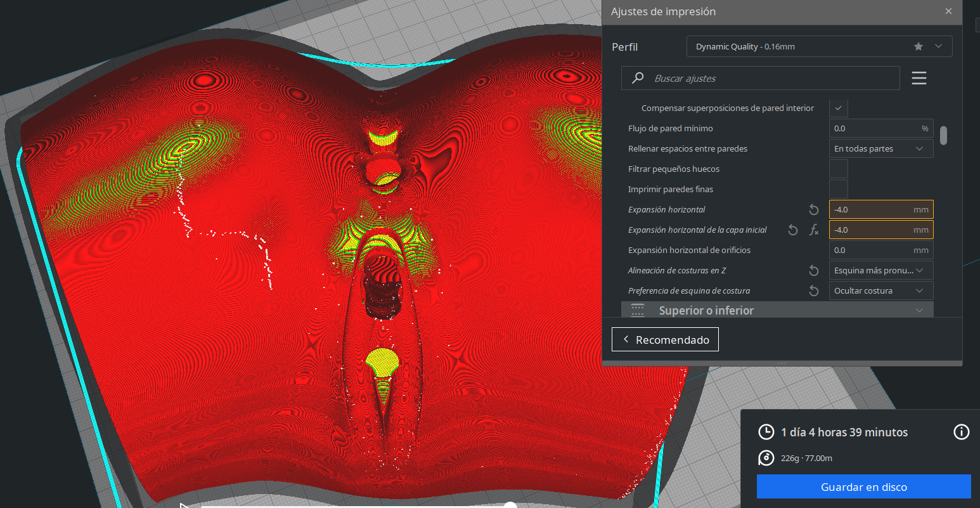Expand the Superior o inferior section chevron

[920, 310]
